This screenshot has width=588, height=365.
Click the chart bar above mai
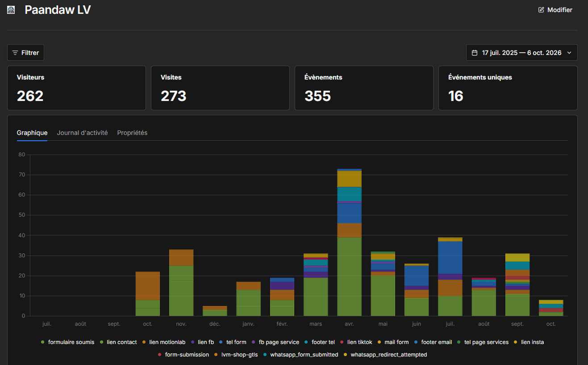383,284
